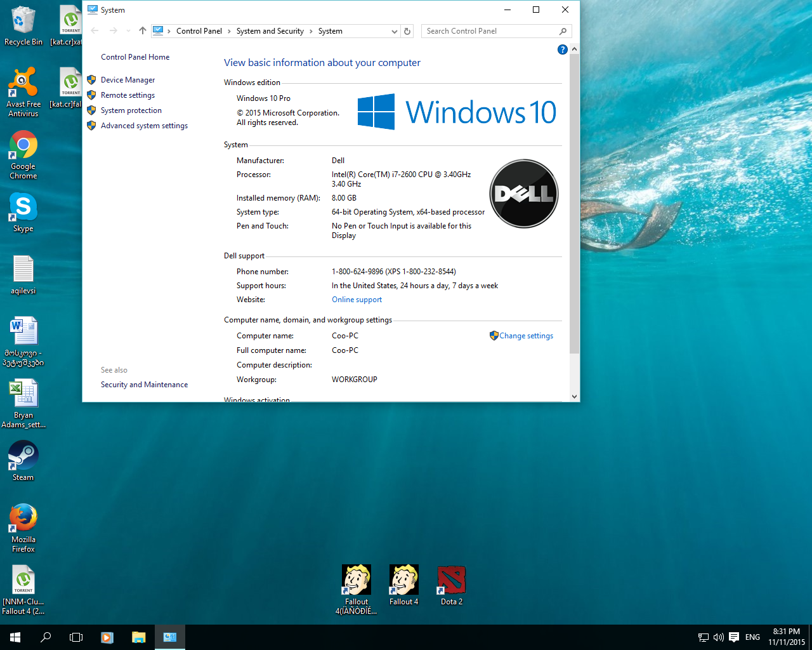The image size is (812, 650).
Task: Open the recent locations dropdown arrow
Action: coord(128,31)
